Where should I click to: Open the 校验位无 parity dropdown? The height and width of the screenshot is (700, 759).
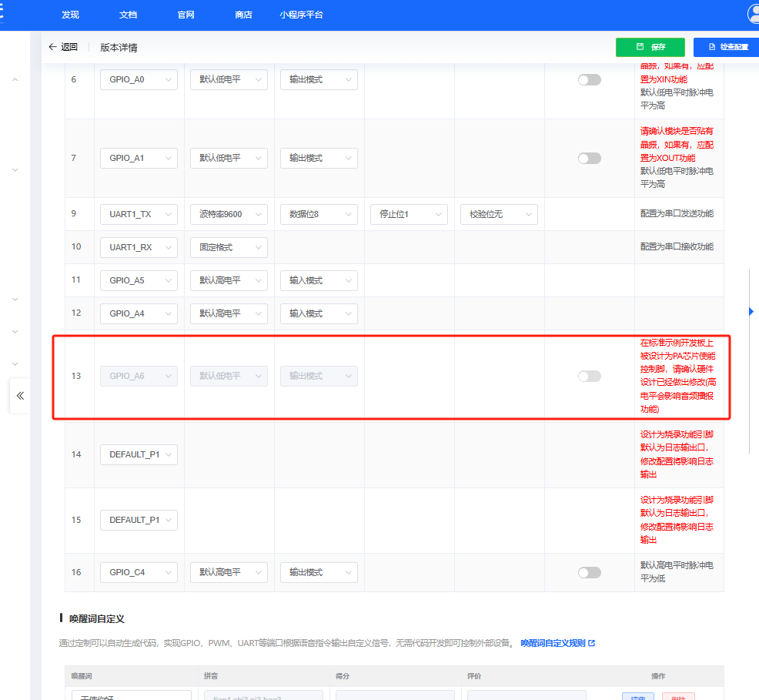[x=498, y=214]
